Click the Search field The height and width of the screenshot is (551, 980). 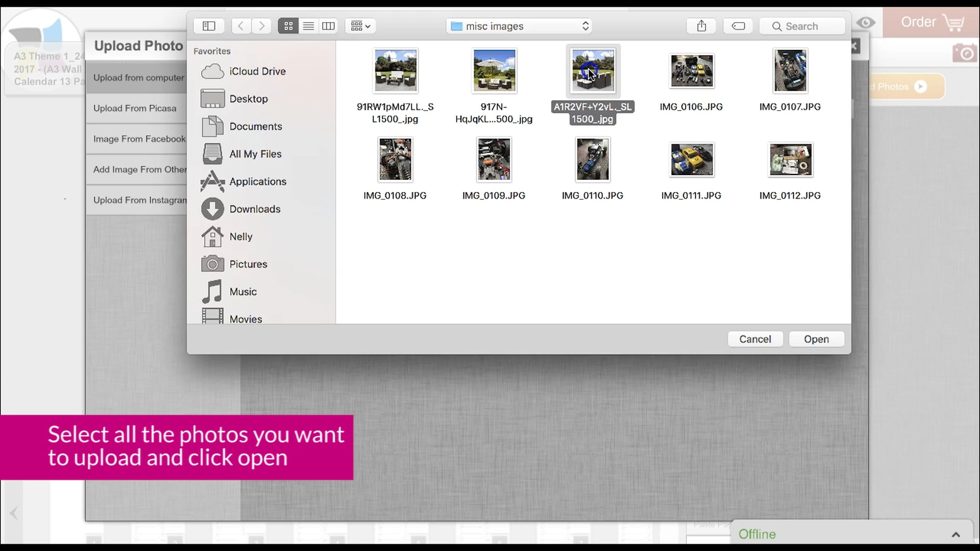802,26
